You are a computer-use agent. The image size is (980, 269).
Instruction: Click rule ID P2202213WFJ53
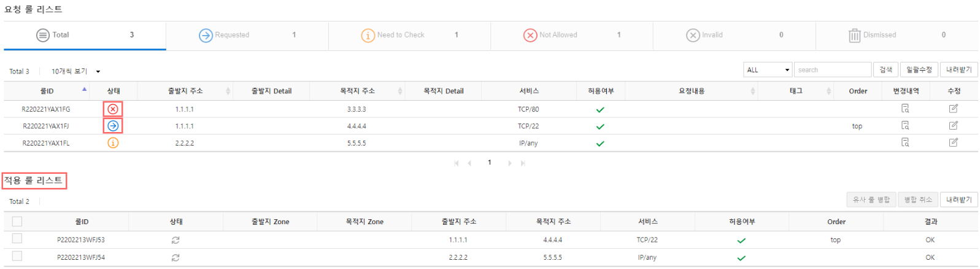pos(81,240)
